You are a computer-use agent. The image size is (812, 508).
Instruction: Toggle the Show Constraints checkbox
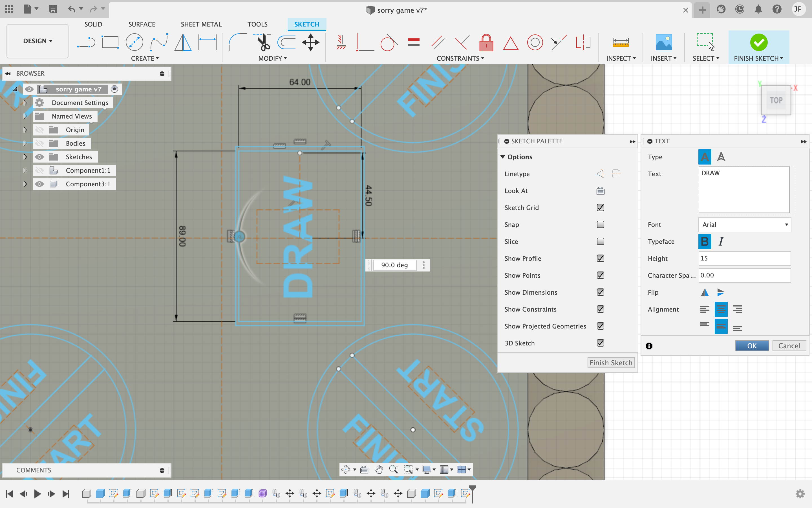point(600,309)
